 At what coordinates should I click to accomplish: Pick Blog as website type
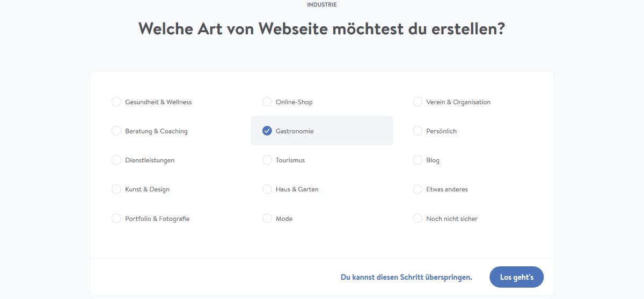pyautogui.click(x=418, y=160)
